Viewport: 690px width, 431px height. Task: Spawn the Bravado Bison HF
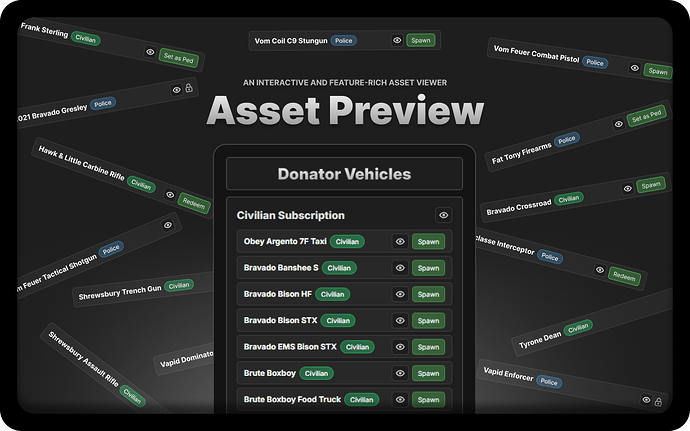pyautogui.click(x=428, y=294)
